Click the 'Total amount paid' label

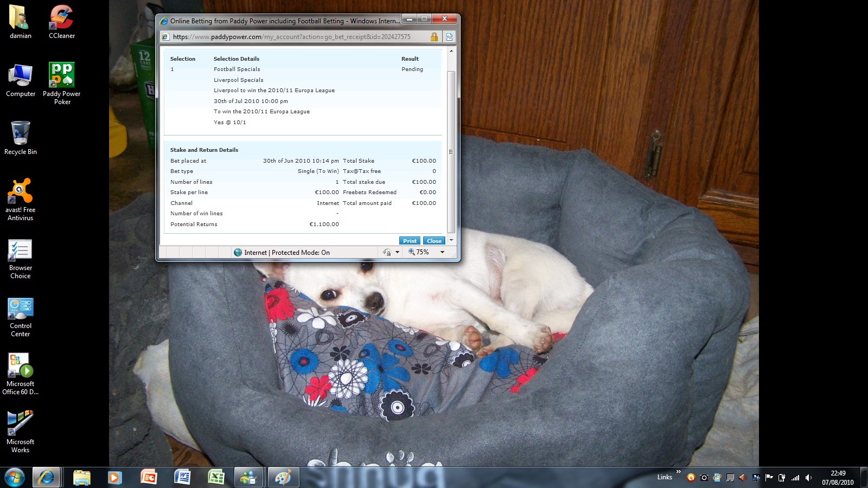[367, 203]
